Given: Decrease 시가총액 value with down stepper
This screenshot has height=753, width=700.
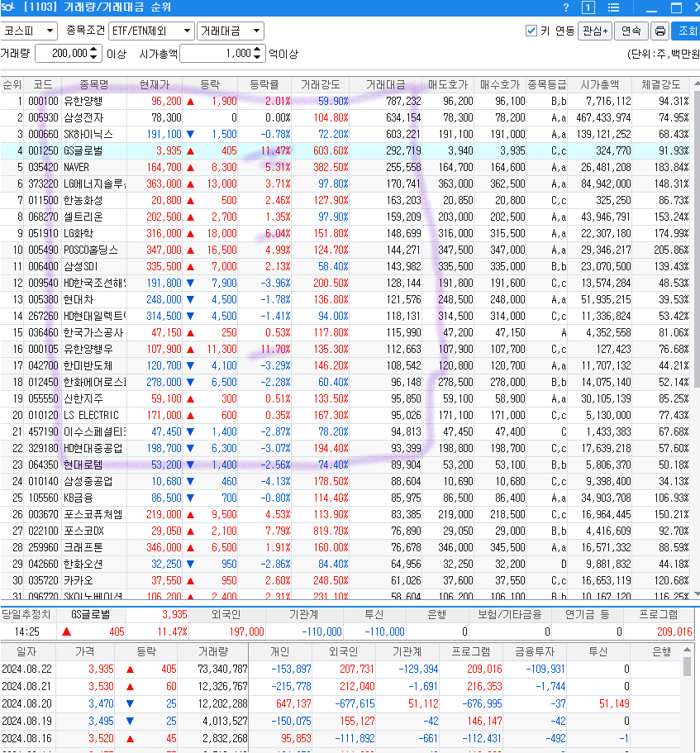Looking at the screenshot, I should (257, 57).
